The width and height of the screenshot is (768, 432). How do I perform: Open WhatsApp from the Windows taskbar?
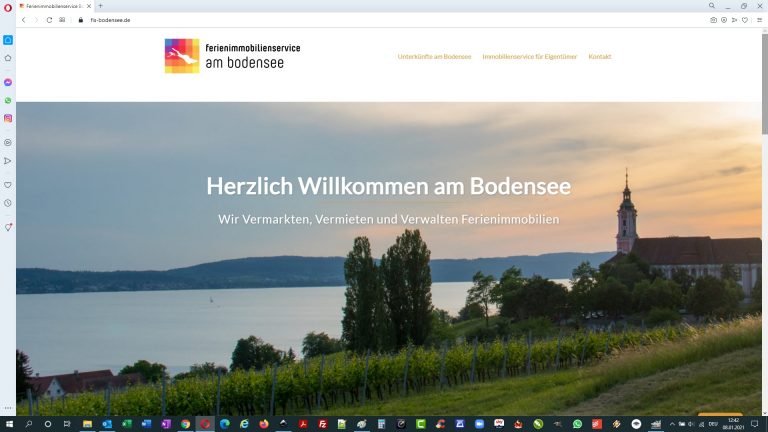tap(577, 424)
